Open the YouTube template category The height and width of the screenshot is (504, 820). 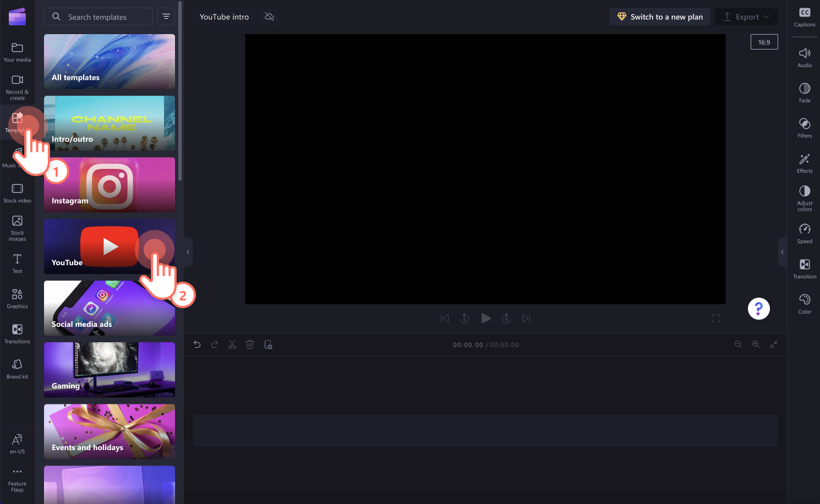click(x=110, y=246)
